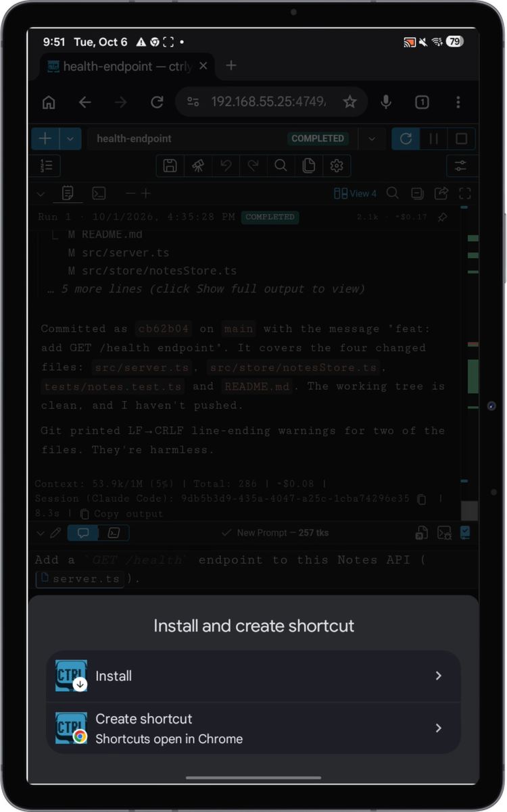The image size is (507, 812).
Task: Switch to the notes output tab
Action: 68,193
